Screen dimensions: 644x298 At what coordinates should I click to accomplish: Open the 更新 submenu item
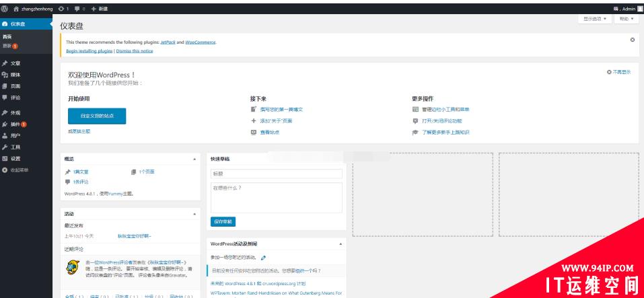[x=10, y=46]
